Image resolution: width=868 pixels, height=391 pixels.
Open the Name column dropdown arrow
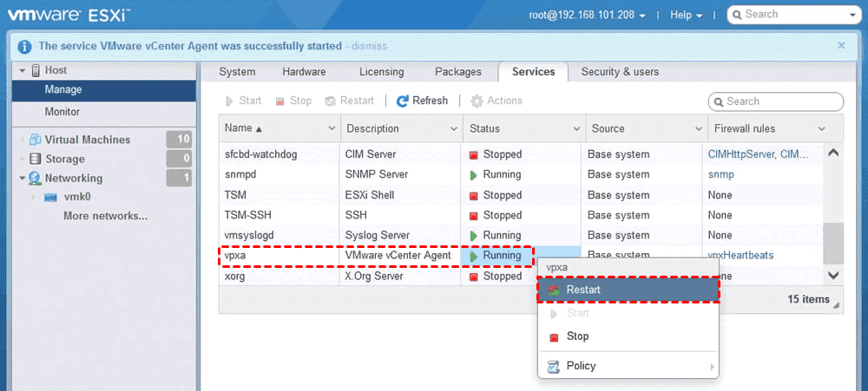tap(332, 128)
